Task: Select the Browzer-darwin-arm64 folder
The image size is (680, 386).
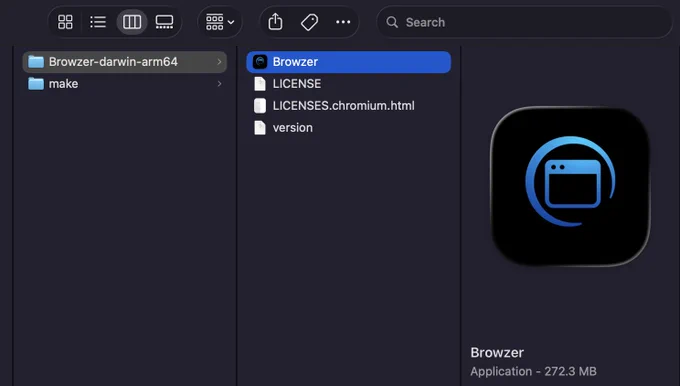Action: (125, 62)
